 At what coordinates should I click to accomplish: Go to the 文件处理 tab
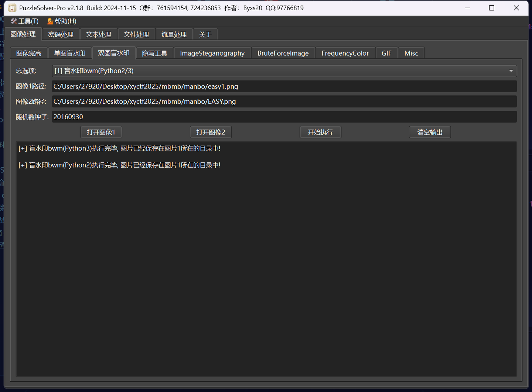(136, 34)
